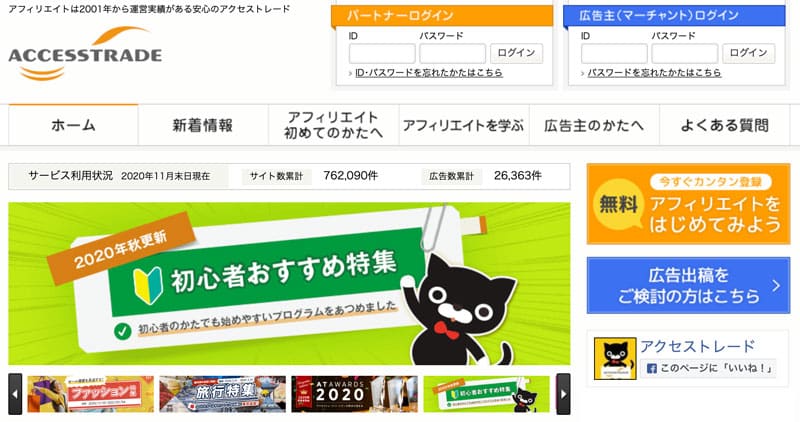Open the ホーム tab
Screen dimensions: 800x422
[x=73, y=125]
